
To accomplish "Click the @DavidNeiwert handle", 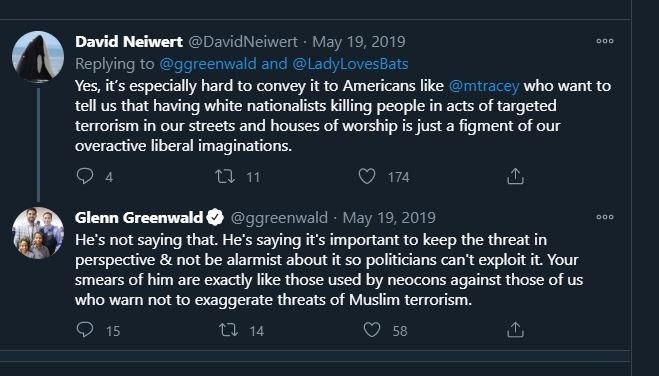I will click(243, 42).
